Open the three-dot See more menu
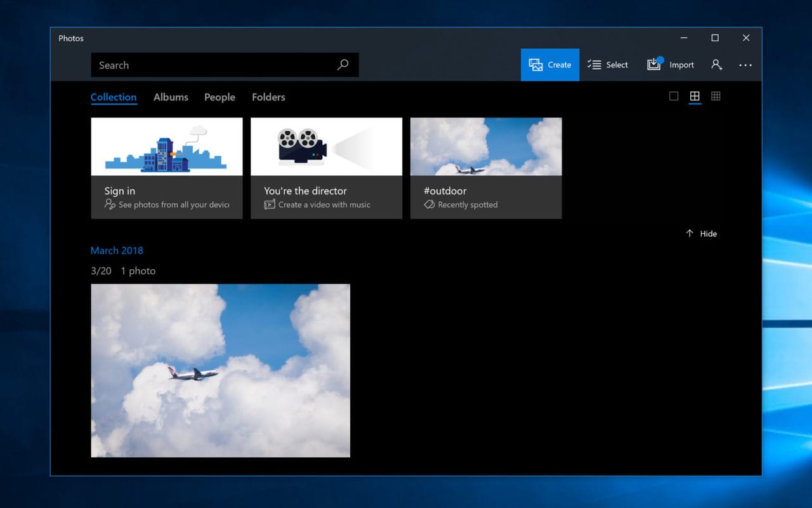812x508 pixels. (x=745, y=65)
